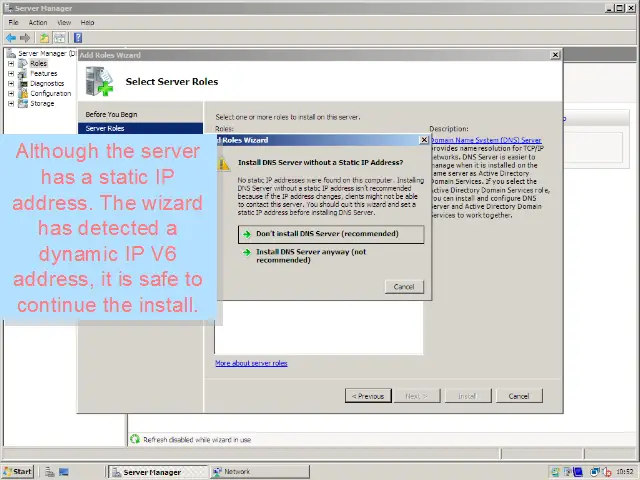Click the clock showing 10:52

[625, 472]
